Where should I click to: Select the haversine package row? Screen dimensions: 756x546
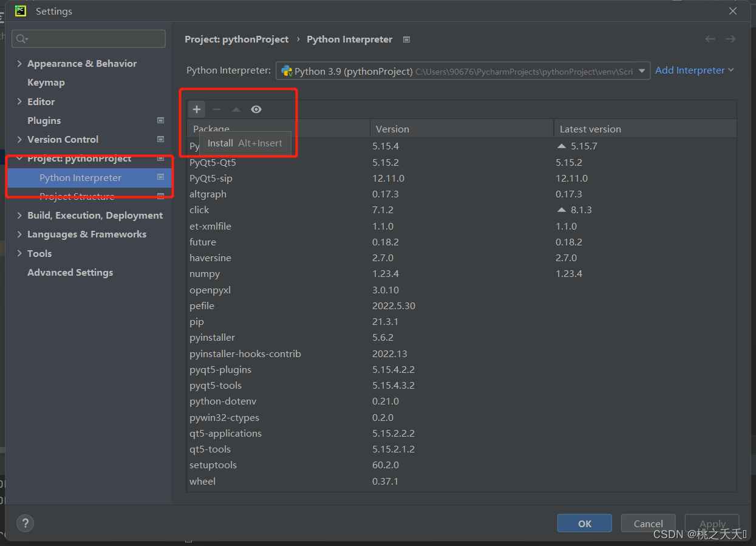(461, 258)
